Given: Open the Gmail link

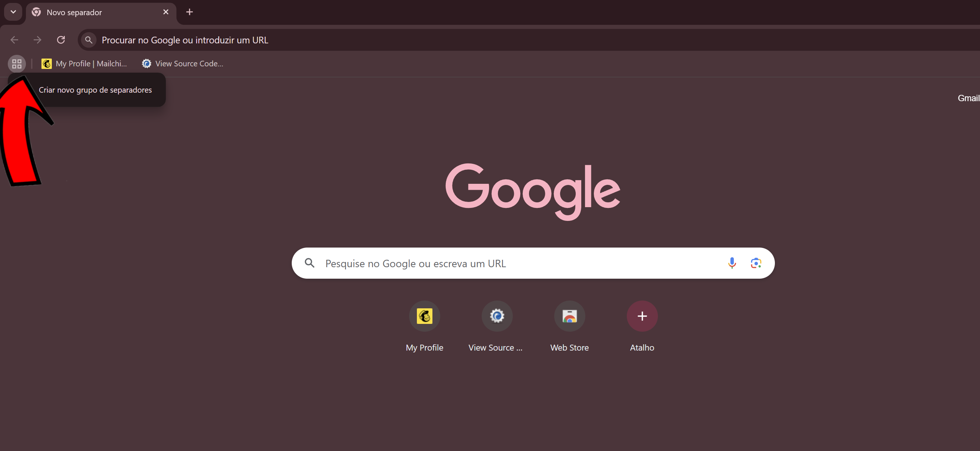Looking at the screenshot, I should coord(968,98).
